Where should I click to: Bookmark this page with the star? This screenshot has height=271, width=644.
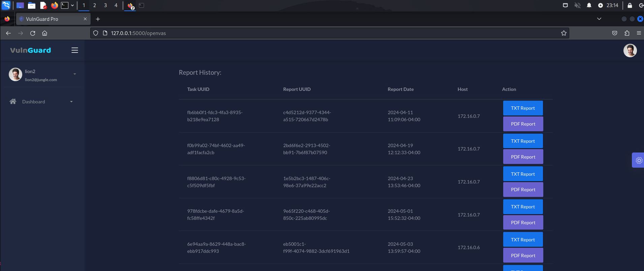563,33
